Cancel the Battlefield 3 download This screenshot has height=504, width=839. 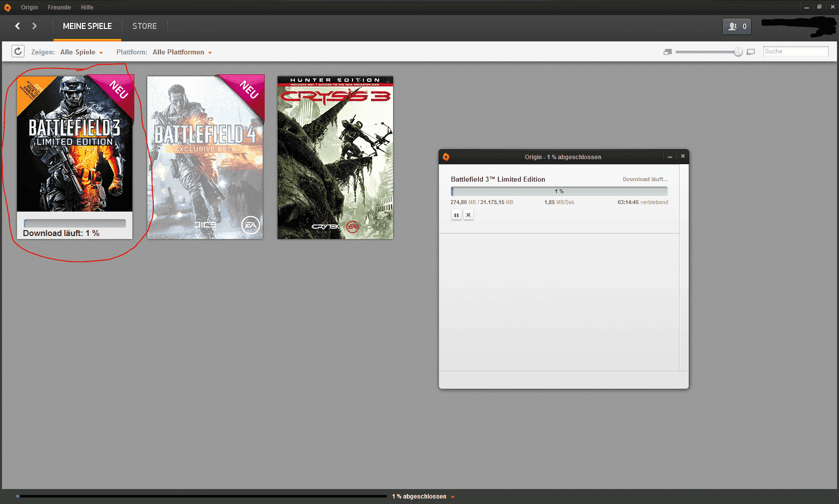tap(468, 215)
